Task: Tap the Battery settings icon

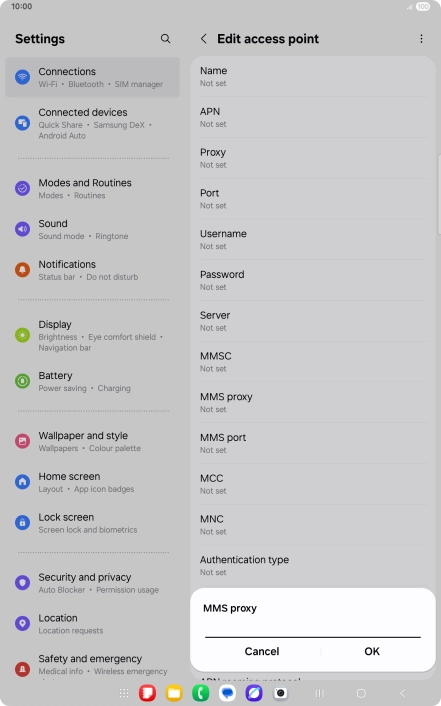Action: pyautogui.click(x=23, y=381)
